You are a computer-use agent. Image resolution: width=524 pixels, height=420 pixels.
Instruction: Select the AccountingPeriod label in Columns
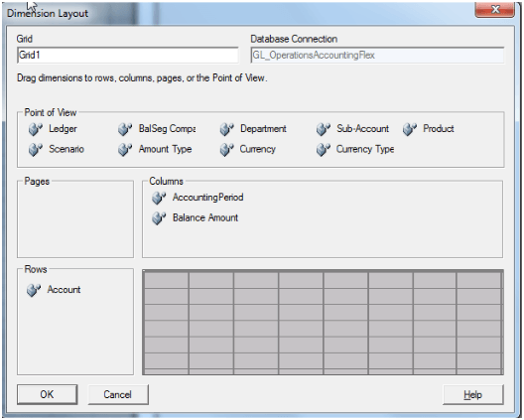pyautogui.click(x=207, y=198)
